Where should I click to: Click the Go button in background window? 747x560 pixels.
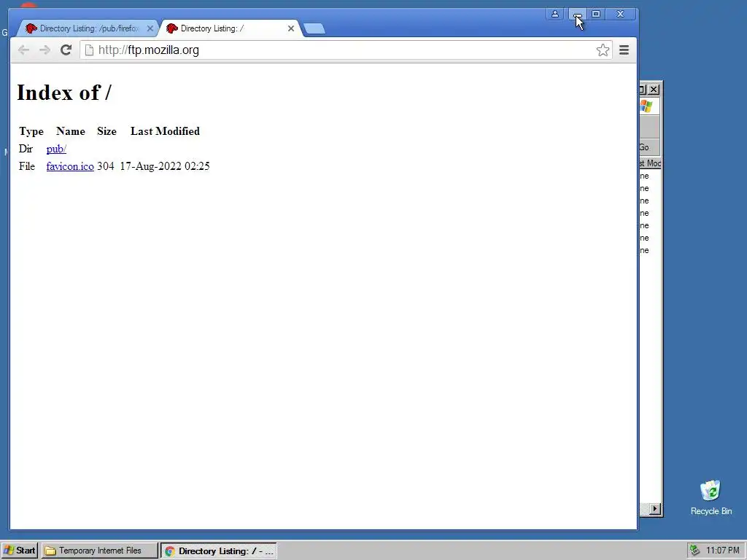coord(645,147)
